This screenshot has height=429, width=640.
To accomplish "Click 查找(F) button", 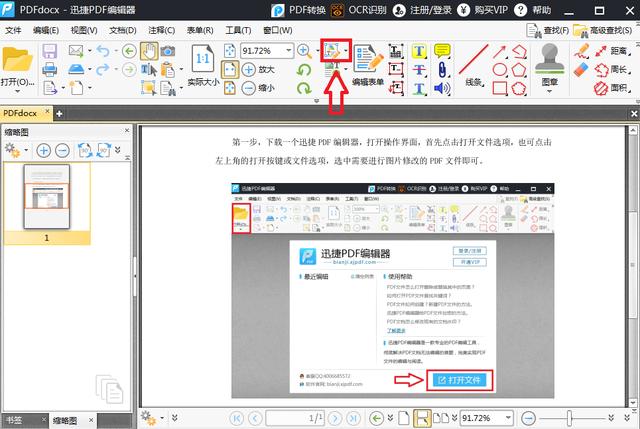I will (547, 30).
